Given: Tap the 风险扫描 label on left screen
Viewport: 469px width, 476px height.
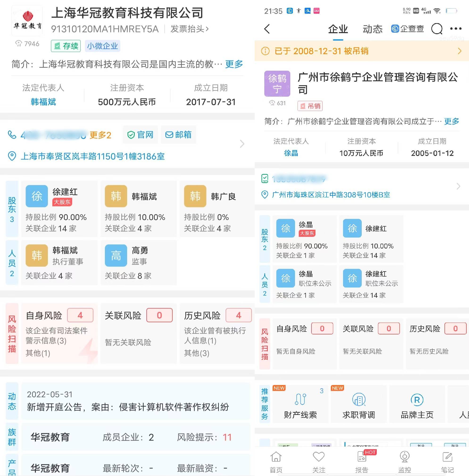Looking at the screenshot, I should pos(12,333).
